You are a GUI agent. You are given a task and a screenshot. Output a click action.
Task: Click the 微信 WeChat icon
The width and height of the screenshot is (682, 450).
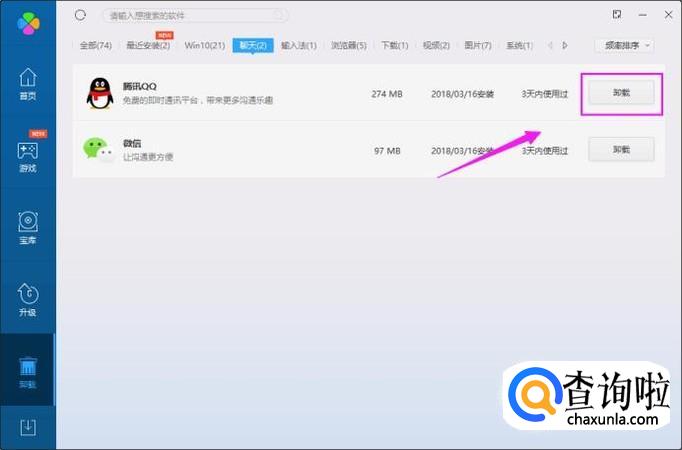tap(99, 150)
